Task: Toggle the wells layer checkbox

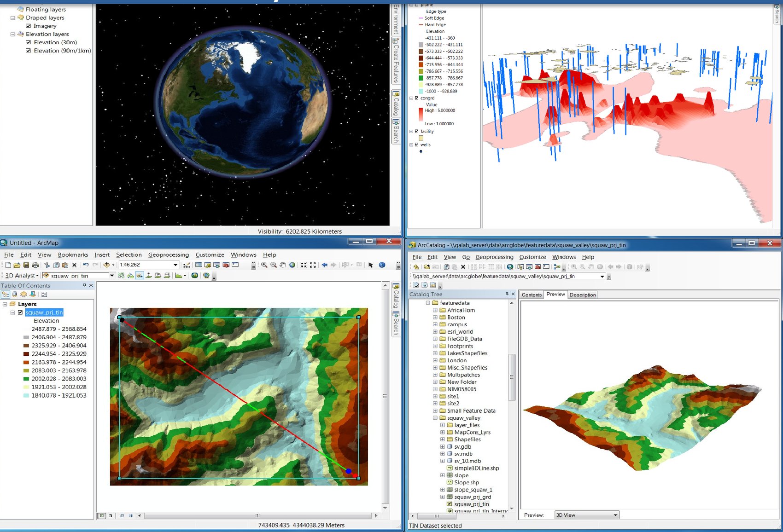Action: coord(417,145)
